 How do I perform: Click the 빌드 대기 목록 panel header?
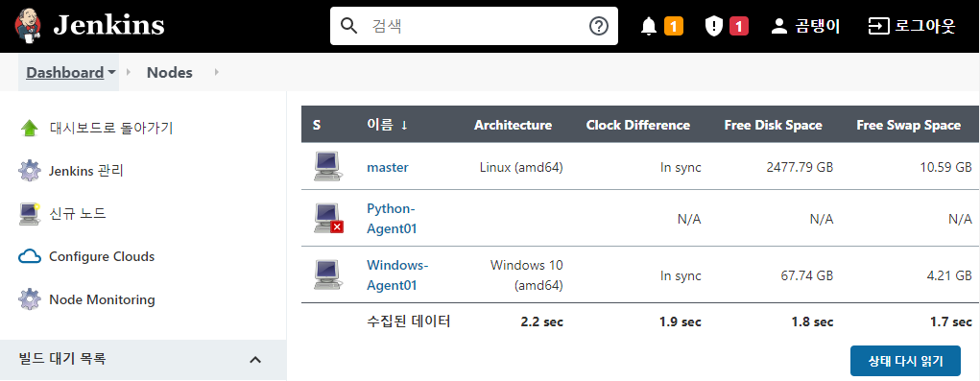(143, 360)
